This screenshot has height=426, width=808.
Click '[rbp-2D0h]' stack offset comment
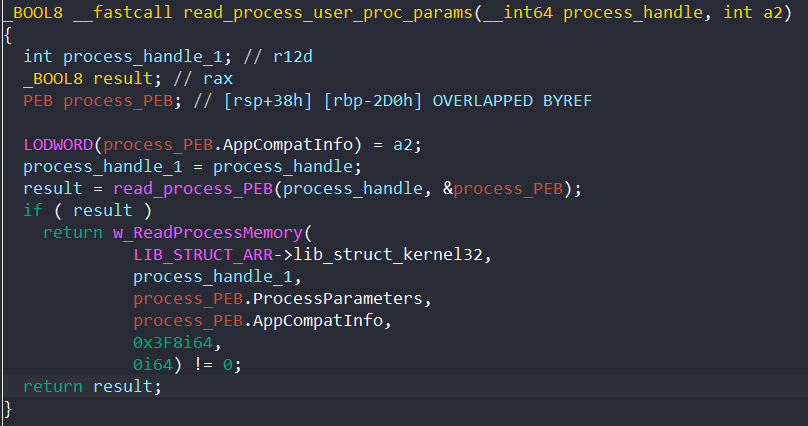[373, 101]
